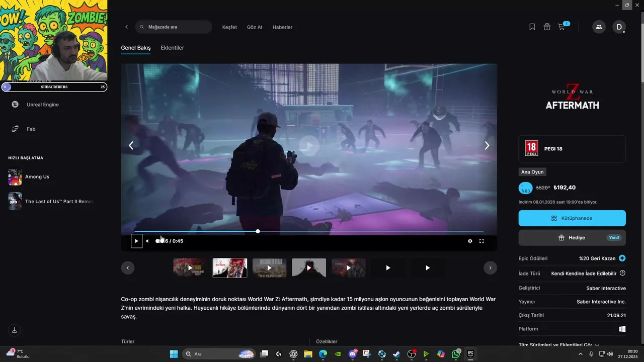Screen dimensions: 644x362
Task: Click the microphone tray icon
Action: coord(591,354)
